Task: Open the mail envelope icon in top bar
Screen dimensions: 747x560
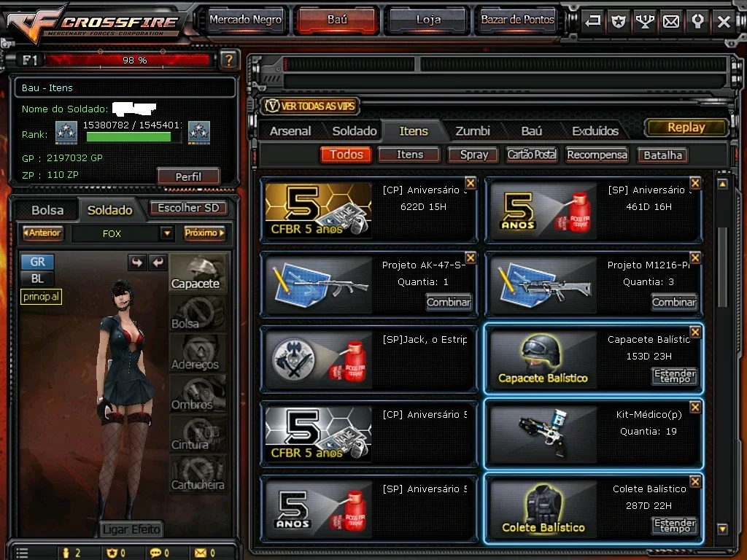Action: (671, 21)
